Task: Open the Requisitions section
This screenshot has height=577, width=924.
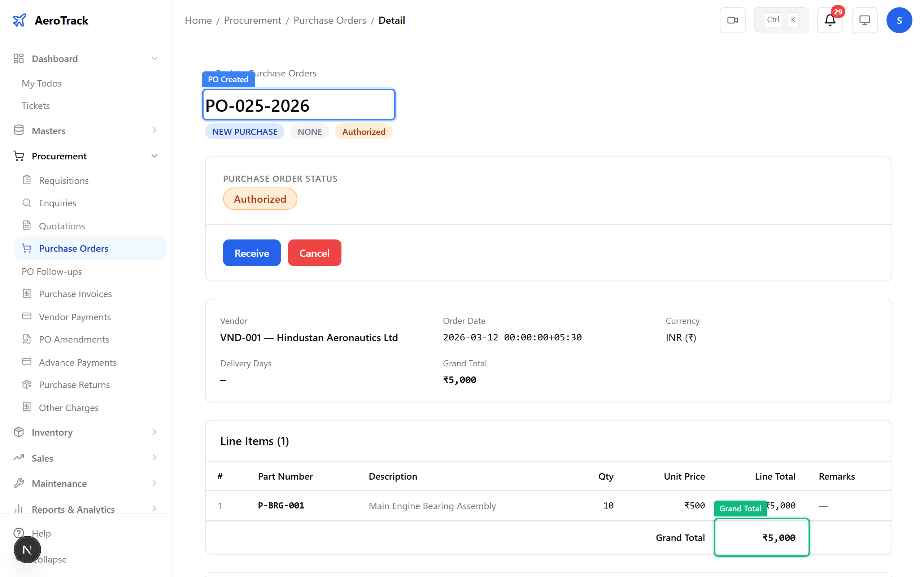Action: (x=64, y=180)
